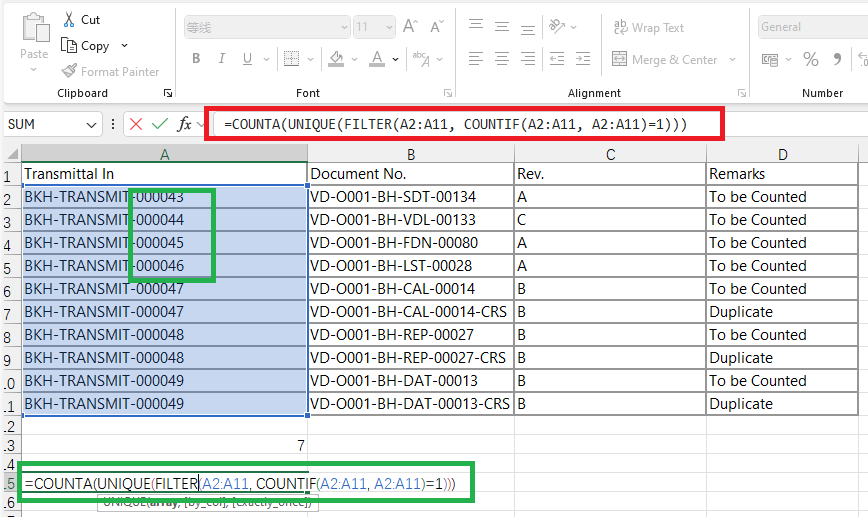The image size is (868, 517).
Task: Select column A header
Action: click(164, 154)
